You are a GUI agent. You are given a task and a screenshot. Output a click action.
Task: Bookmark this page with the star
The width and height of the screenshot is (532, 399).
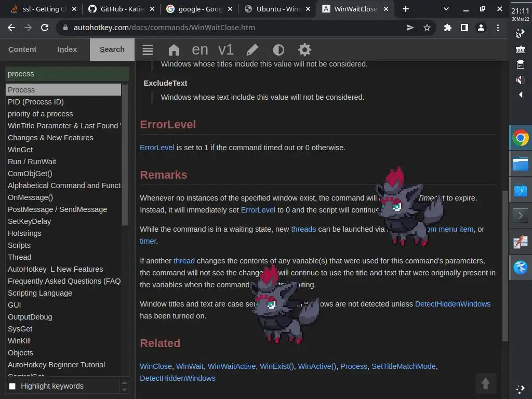pyautogui.click(x=427, y=28)
